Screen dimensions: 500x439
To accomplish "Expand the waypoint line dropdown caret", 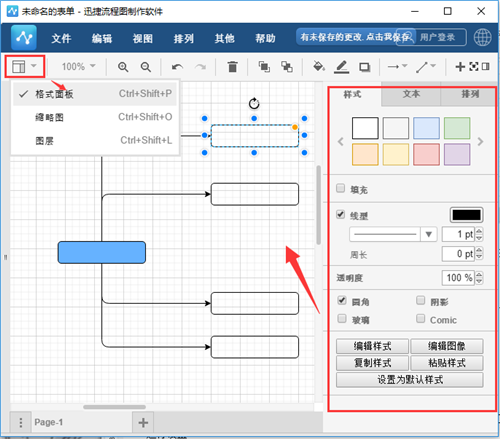I will tap(433, 66).
